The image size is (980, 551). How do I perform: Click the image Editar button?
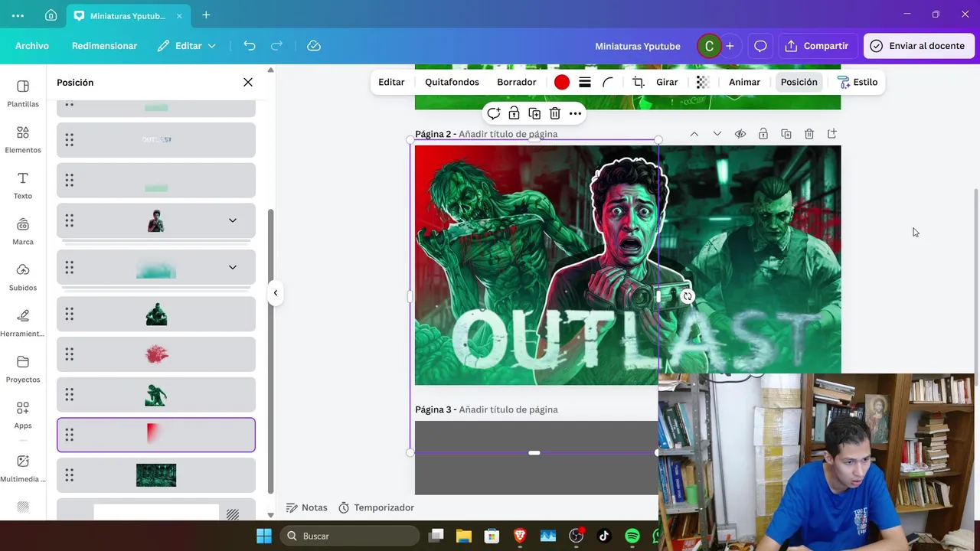[x=391, y=82]
